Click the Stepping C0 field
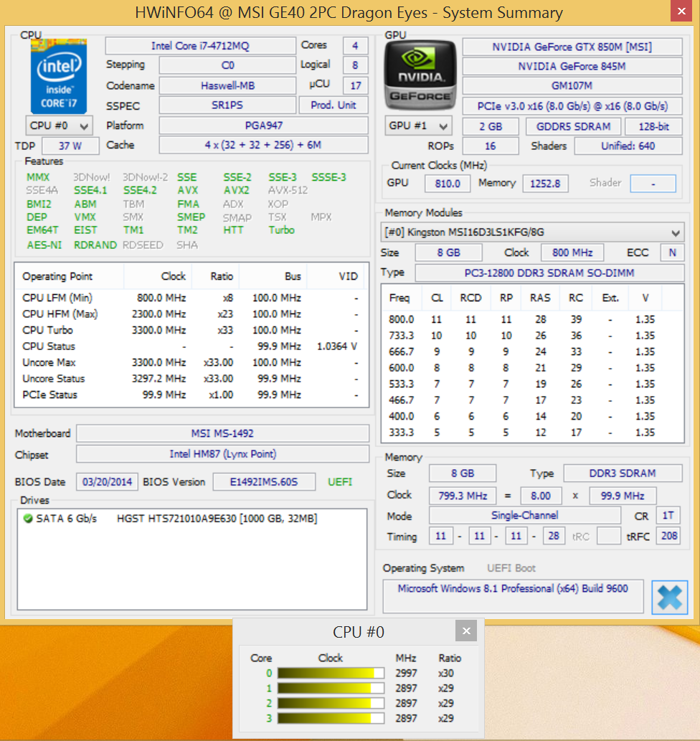Screen dimensions: 700x741 tap(227, 65)
